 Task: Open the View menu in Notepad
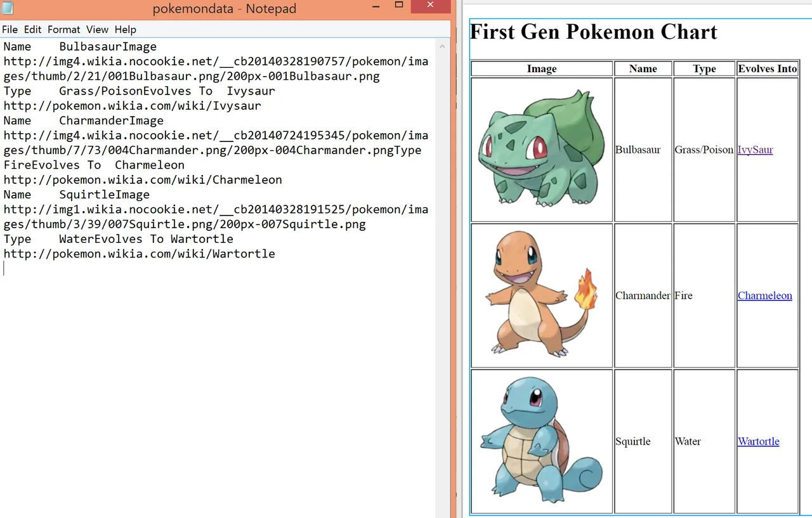pyautogui.click(x=97, y=29)
